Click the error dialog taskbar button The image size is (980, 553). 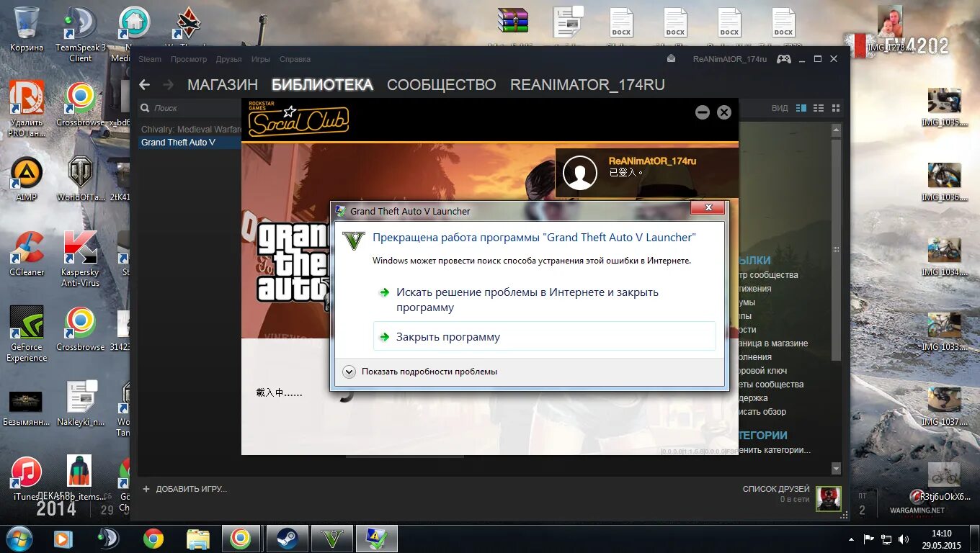pos(377,539)
